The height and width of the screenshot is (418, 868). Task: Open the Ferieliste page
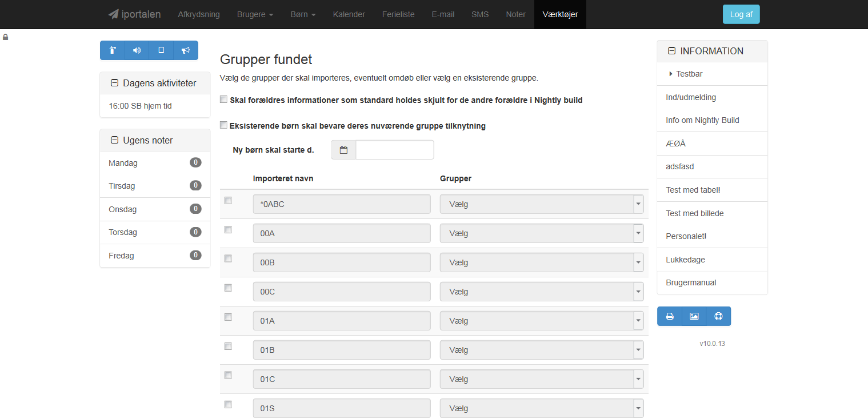click(x=398, y=14)
